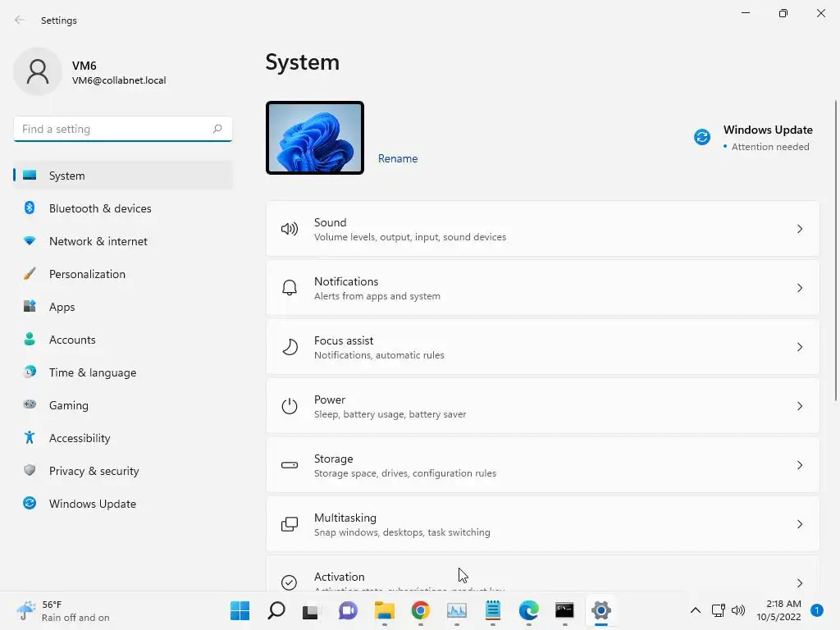This screenshot has width=840, height=630.
Task: Open the Windows Start menu
Action: pos(240,610)
